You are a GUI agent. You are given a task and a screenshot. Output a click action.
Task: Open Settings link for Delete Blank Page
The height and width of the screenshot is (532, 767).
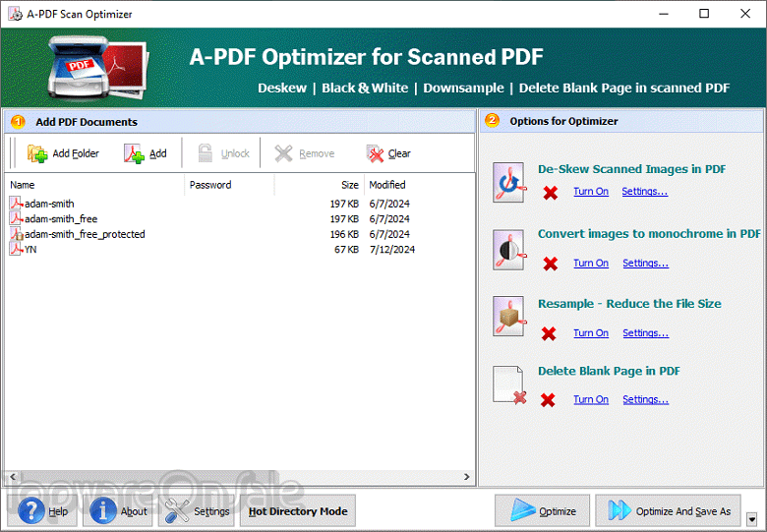coord(646,399)
